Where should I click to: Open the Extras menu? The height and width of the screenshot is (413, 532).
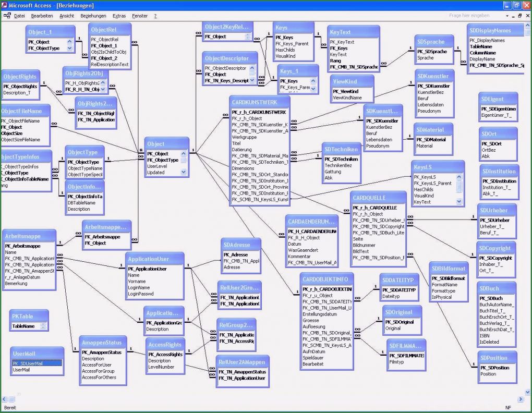pyautogui.click(x=119, y=16)
